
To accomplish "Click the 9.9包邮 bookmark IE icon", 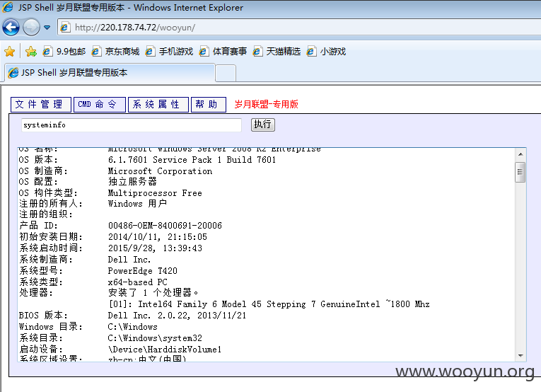I will pyautogui.click(x=47, y=52).
